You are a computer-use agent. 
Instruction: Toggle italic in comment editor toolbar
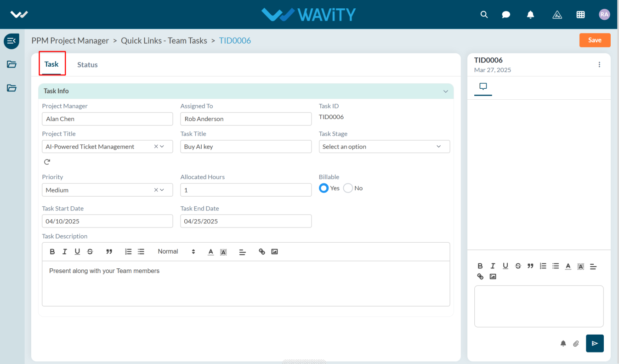pos(493,266)
